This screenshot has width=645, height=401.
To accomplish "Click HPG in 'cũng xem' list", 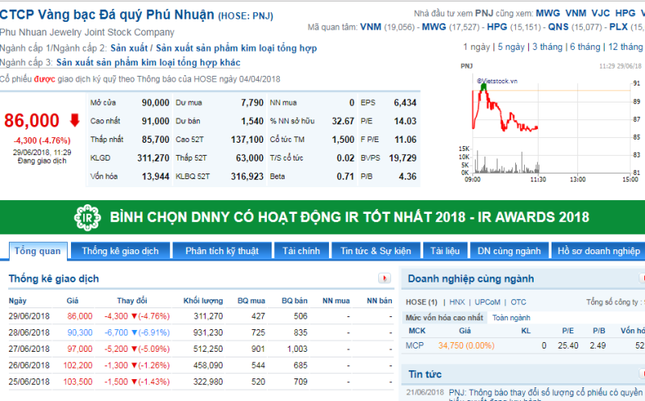I will pyautogui.click(x=625, y=13).
